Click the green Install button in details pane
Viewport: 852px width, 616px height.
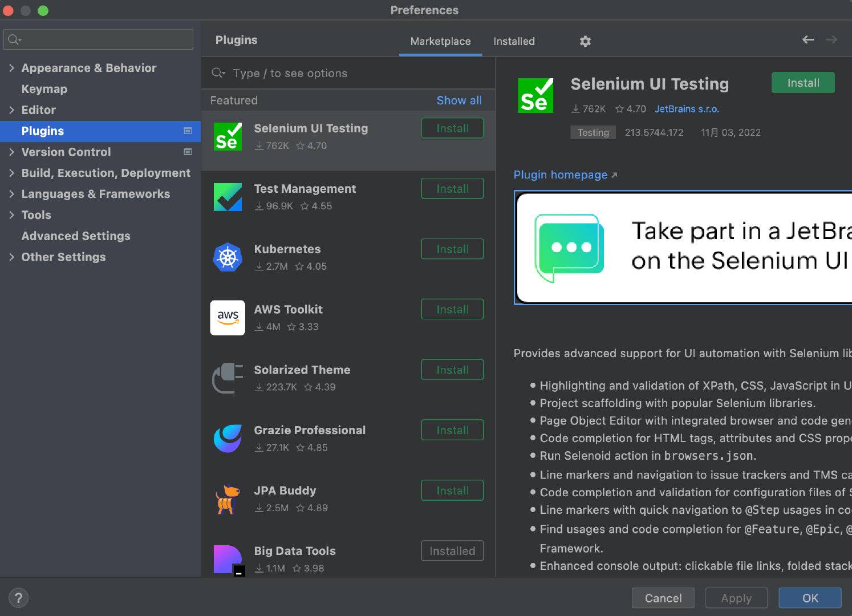pyautogui.click(x=803, y=83)
